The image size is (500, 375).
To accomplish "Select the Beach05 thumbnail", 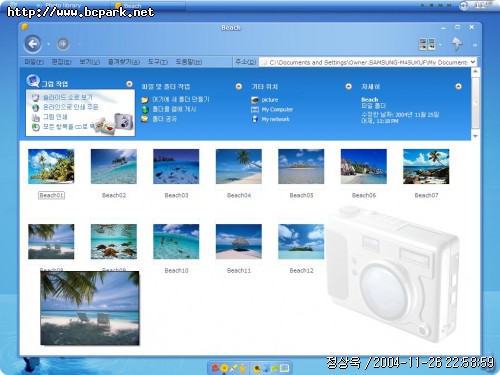I will pyautogui.click(x=301, y=166).
